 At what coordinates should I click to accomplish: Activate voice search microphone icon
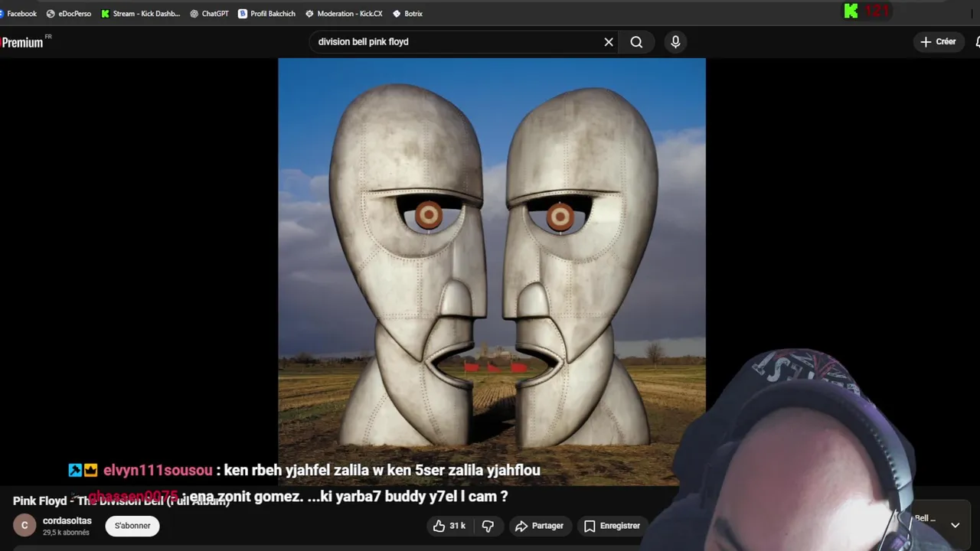pyautogui.click(x=675, y=42)
